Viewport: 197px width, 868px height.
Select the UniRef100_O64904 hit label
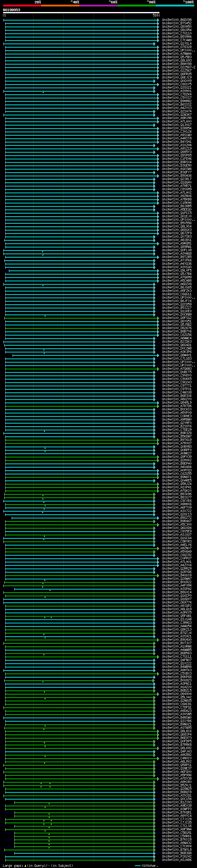176,694
